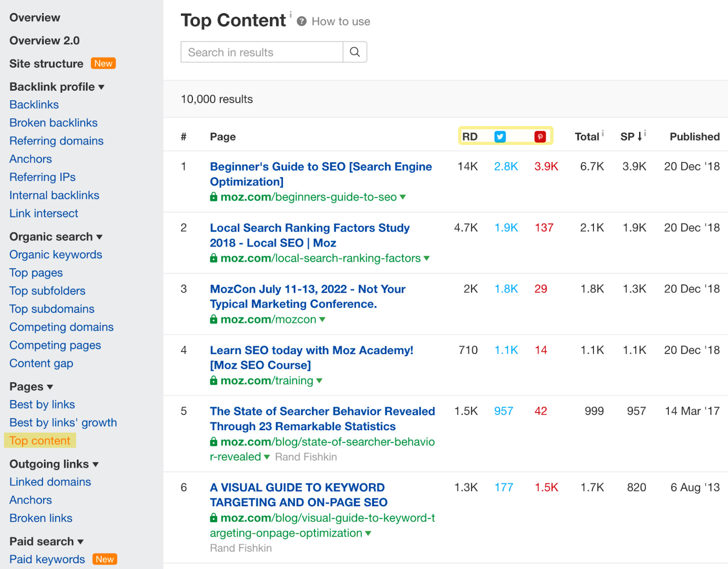This screenshot has width=728, height=569.
Task: Expand URL dropdown for moz.com/training
Action: coord(319,381)
